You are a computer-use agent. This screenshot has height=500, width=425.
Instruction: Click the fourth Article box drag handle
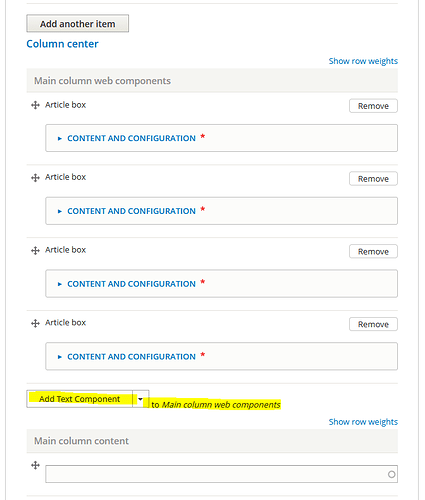pos(35,323)
